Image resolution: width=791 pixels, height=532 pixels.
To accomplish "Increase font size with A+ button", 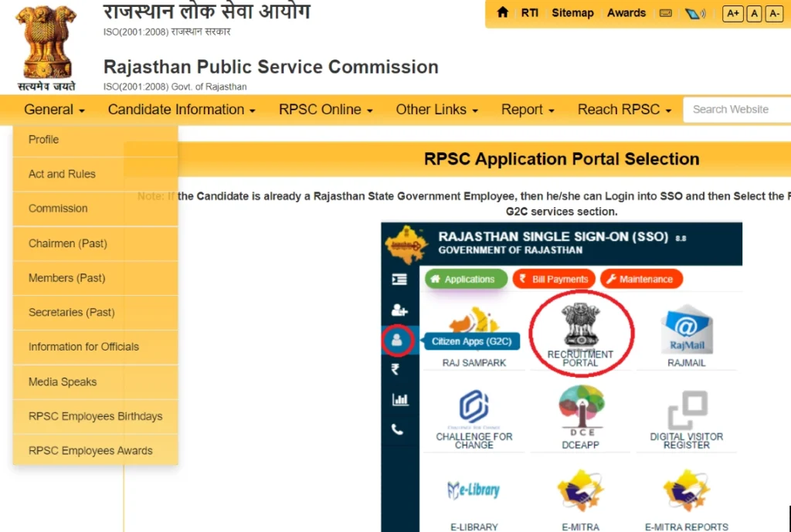I will (x=732, y=14).
